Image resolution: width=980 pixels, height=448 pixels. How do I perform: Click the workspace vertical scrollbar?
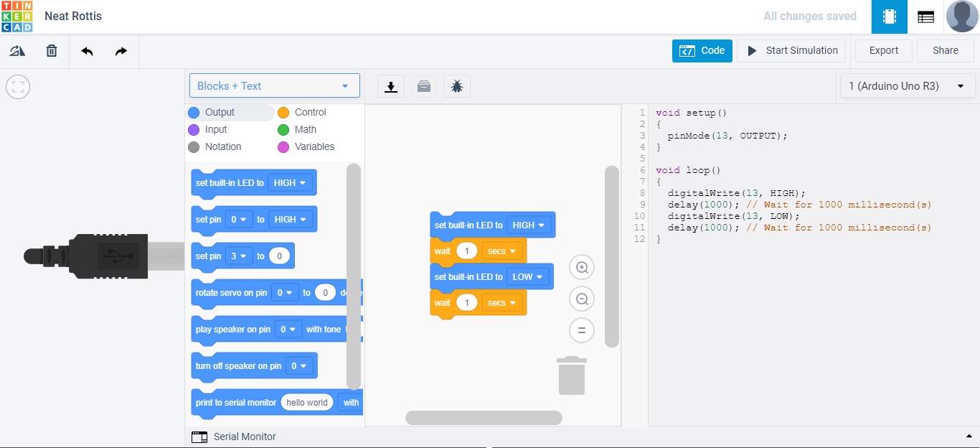point(612,257)
